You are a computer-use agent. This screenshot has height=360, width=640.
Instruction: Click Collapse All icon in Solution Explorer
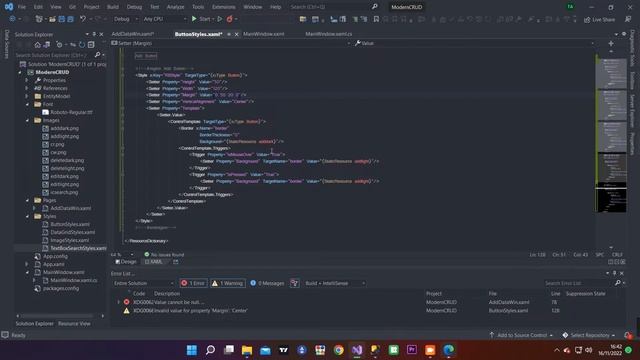click(91, 44)
